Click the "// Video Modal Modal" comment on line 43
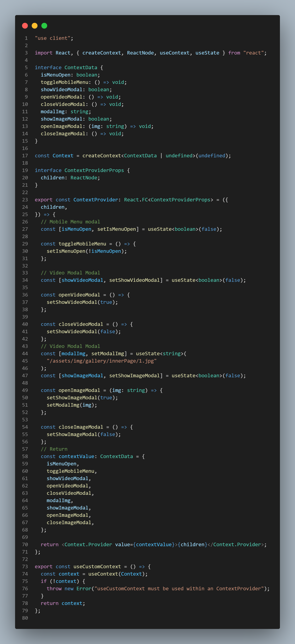This screenshot has width=295, height=644. click(x=70, y=346)
